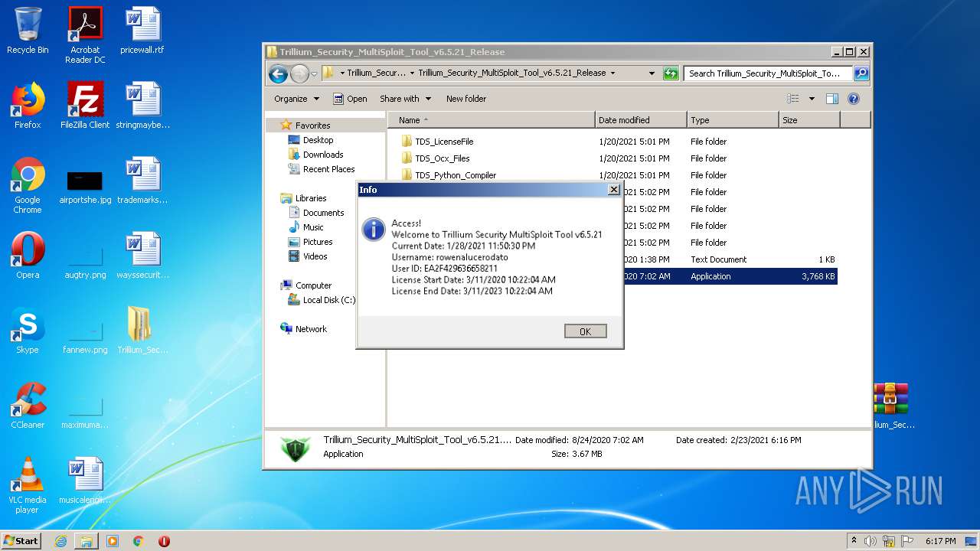Launch CCleaner from desktop

tap(28, 406)
